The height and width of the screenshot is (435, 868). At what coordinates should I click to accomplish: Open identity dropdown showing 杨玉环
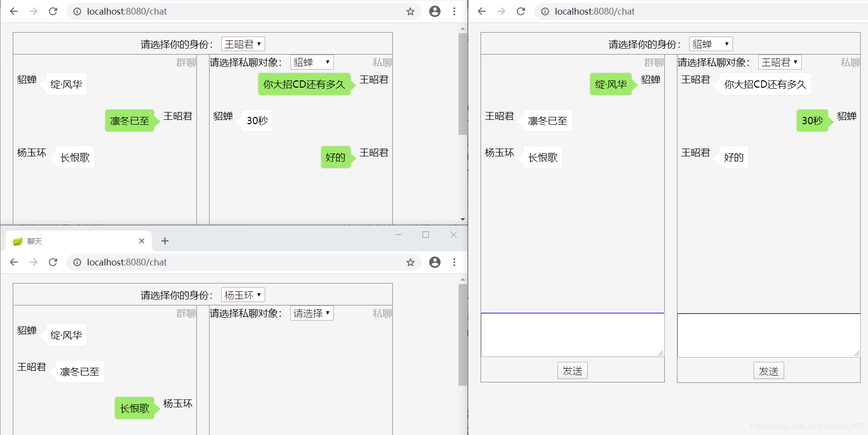tap(243, 295)
